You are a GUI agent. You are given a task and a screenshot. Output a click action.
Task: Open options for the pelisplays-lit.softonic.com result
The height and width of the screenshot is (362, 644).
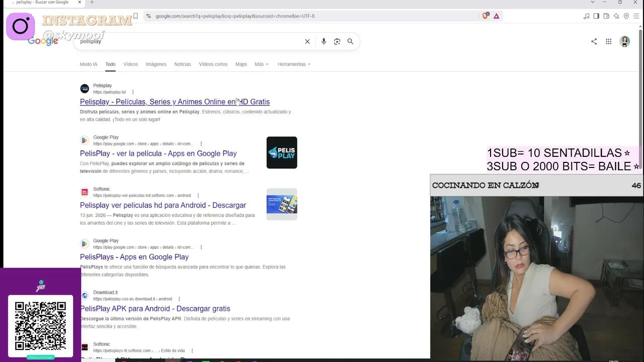pos(192,351)
